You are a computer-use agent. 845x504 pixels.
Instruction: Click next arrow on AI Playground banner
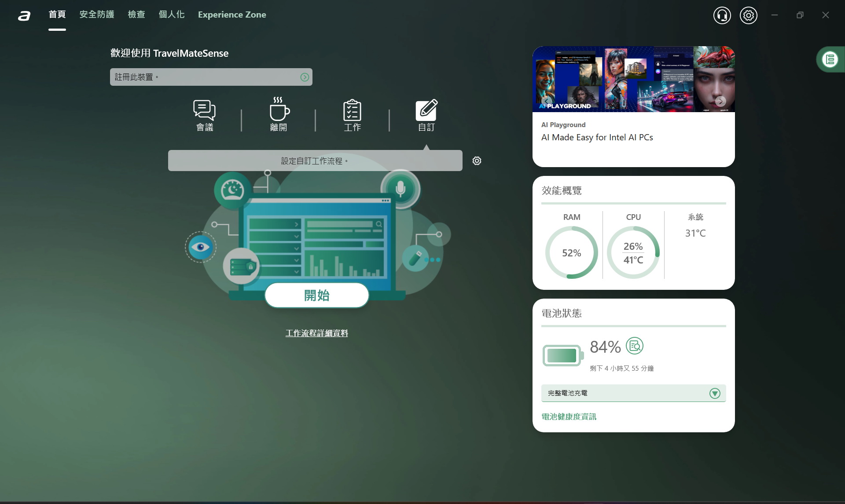click(720, 101)
